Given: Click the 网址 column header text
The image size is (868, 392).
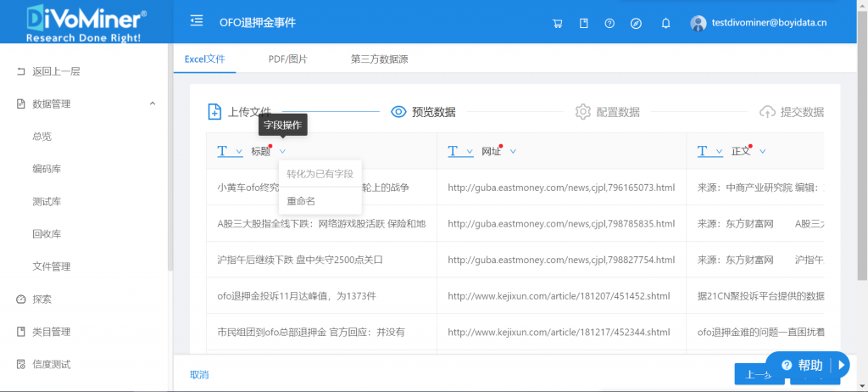Looking at the screenshot, I should pyautogui.click(x=491, y=151).
